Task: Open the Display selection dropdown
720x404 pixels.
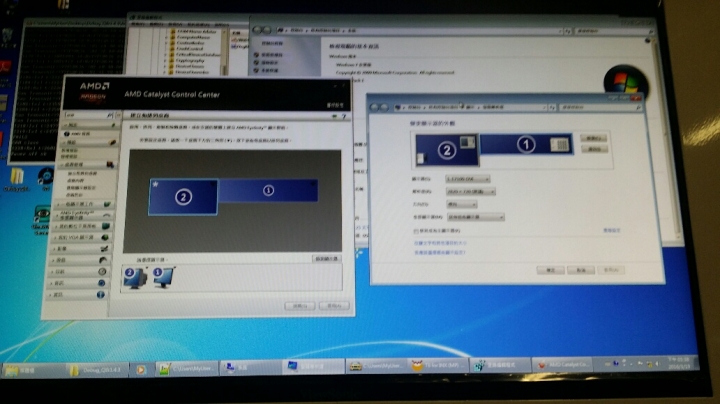Action: [468, 179]
